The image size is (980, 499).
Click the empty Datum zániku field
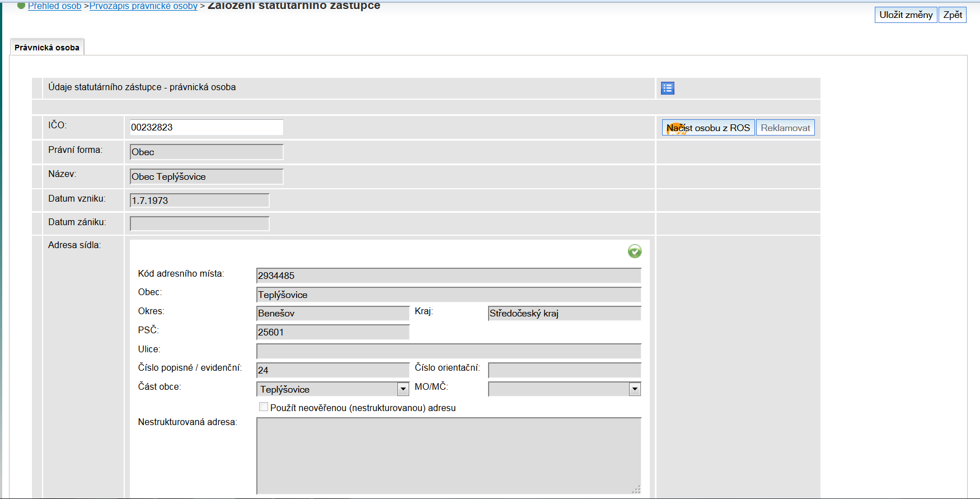click(199, 223)
